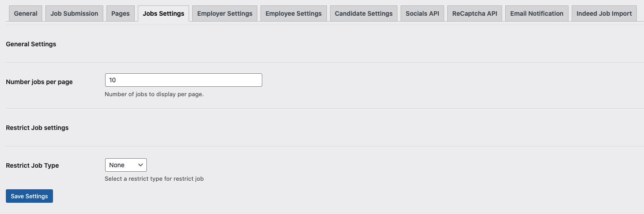Click the number jobs per page field
This screenshot has width=644, height=214.
[x=183, y=80]
